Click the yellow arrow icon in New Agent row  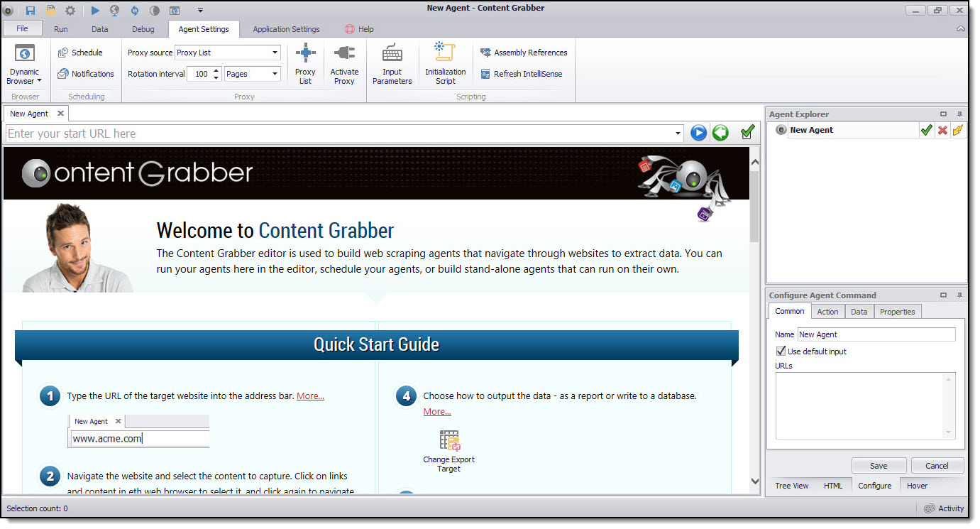click(x=958, y=130)
